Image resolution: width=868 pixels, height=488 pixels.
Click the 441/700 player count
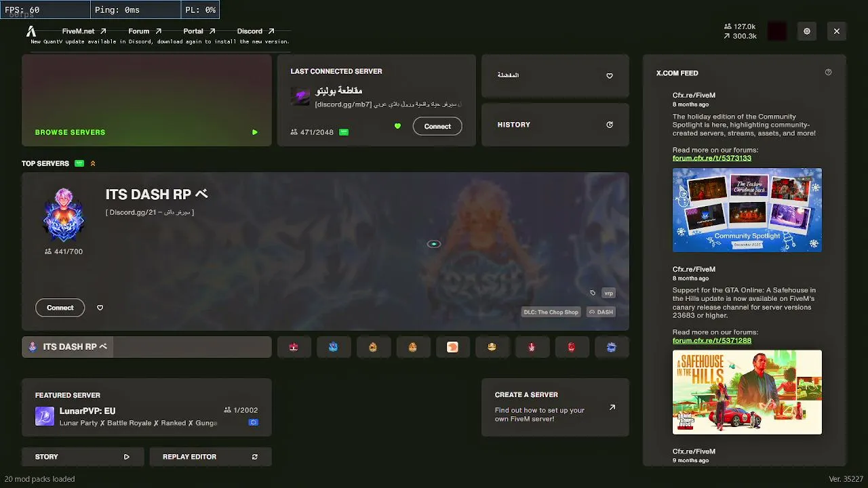(64, 251)
